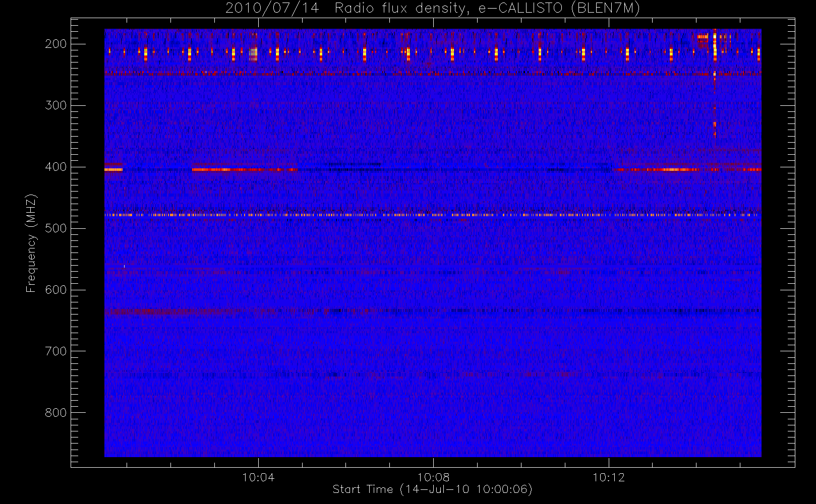
Task: Click the 10:08 time tick label
Action: coord(433,477)
